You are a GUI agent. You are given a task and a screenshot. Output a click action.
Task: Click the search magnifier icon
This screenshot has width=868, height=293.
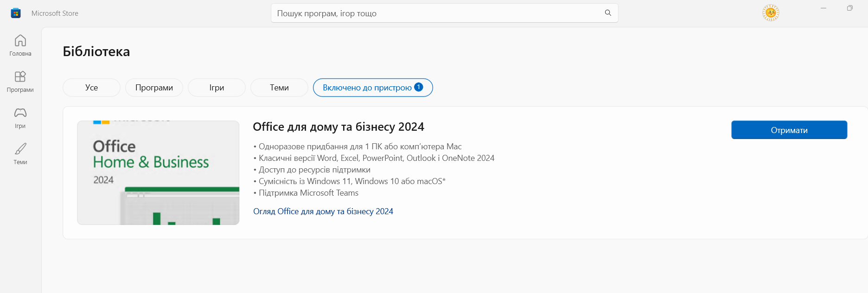[x=608, y=13]
